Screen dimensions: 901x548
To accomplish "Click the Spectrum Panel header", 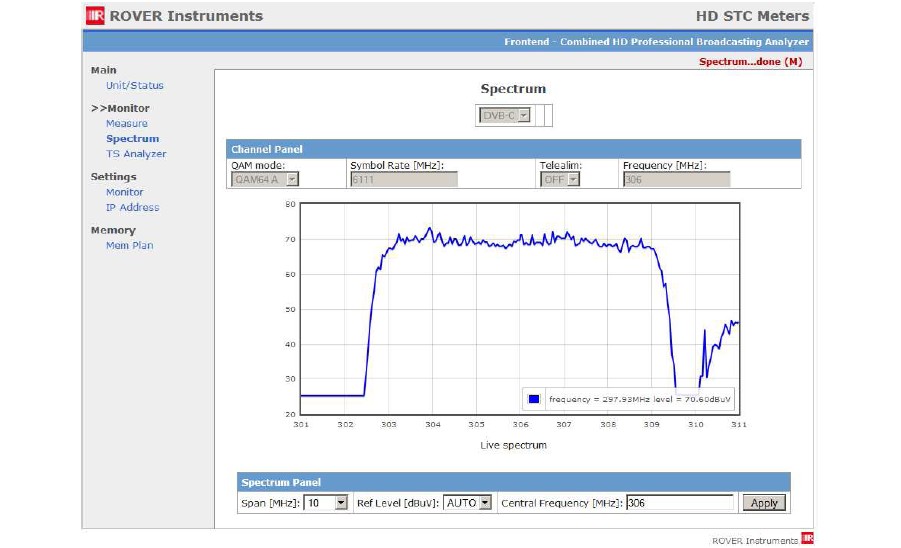I will coord(514,482).
